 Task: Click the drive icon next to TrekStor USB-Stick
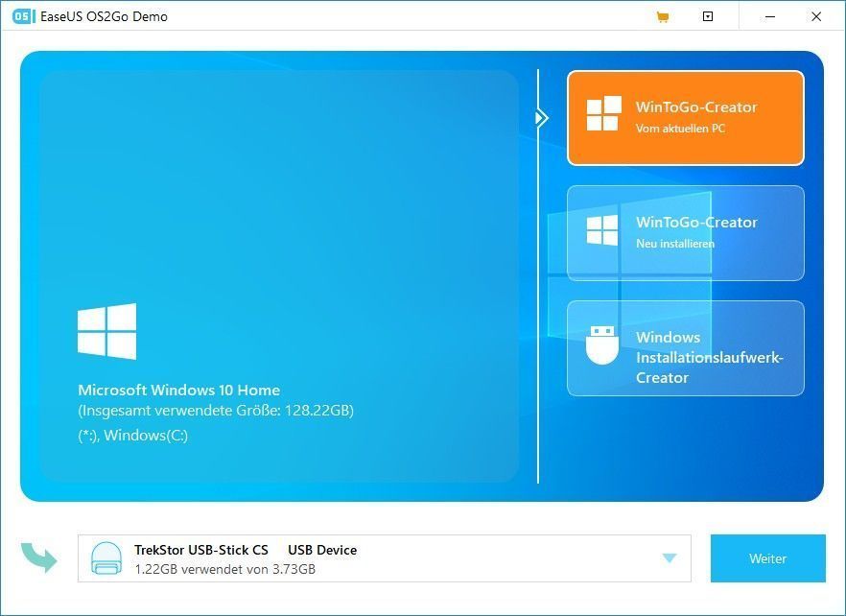[106, 558]
